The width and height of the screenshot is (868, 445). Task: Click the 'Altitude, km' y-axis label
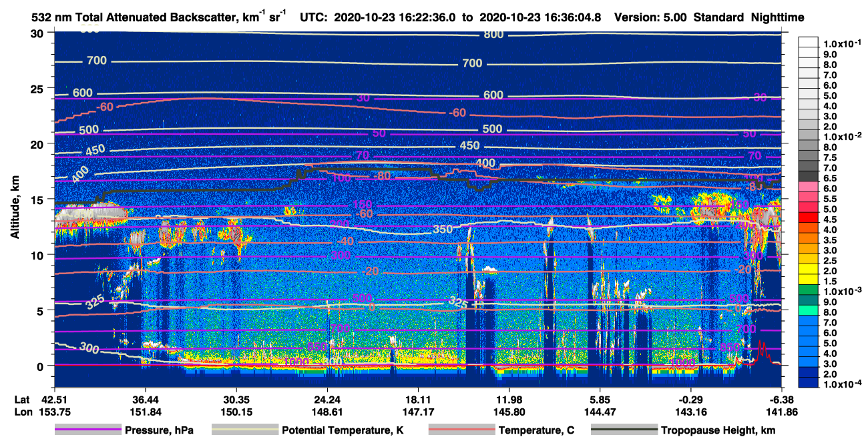click(x=14, y=207)
